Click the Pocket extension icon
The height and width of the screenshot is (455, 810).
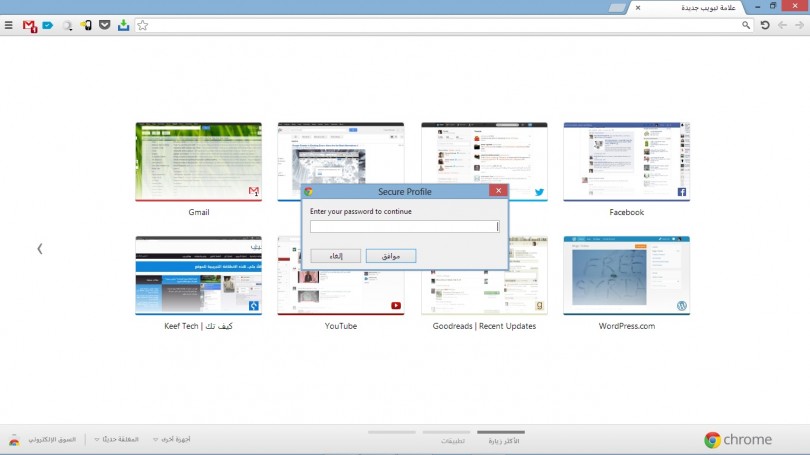click(104, 25)
